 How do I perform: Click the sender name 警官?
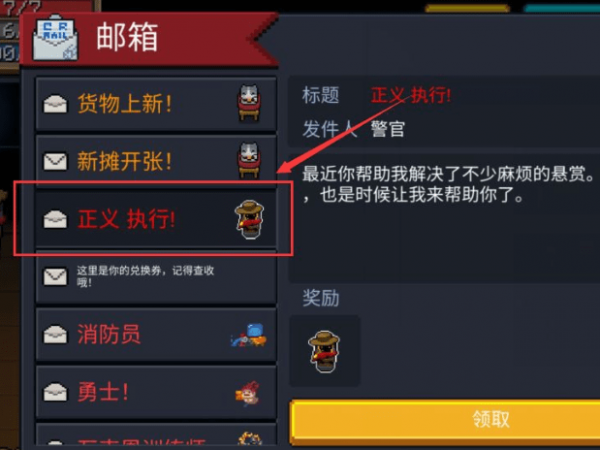coord(388,129)
